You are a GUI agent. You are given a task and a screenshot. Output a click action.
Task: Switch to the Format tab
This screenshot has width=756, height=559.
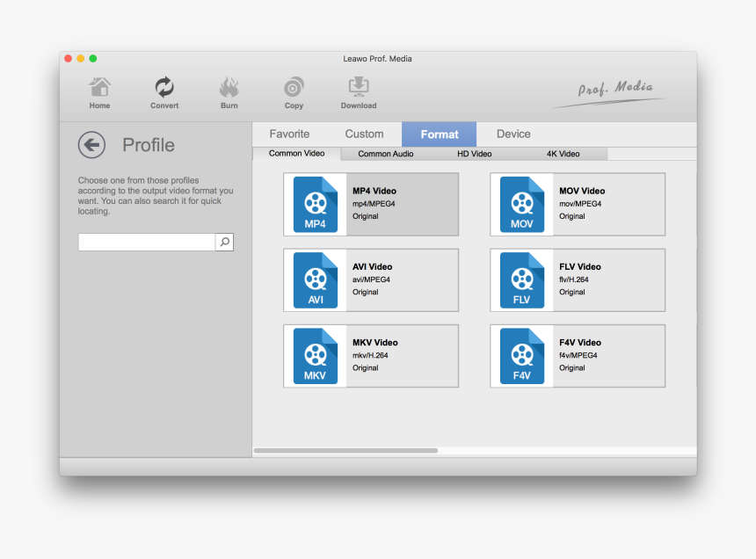coord(440,134)
